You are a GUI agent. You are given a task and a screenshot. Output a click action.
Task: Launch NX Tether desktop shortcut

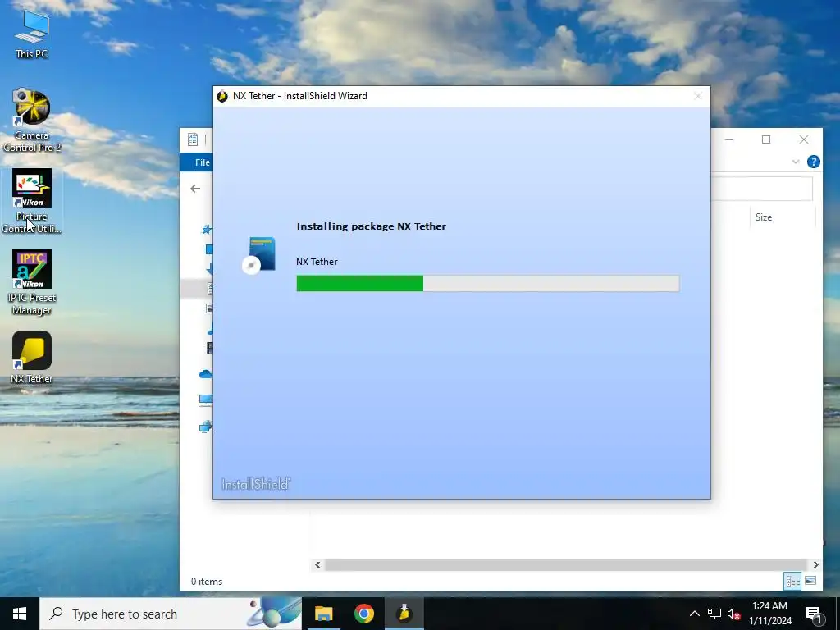tap(32, 358)
